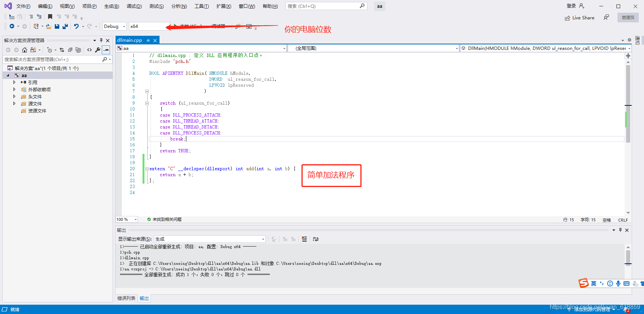Click the Visual Studio logo icon
Screen dimensions: 644x314
coord(8,6)
